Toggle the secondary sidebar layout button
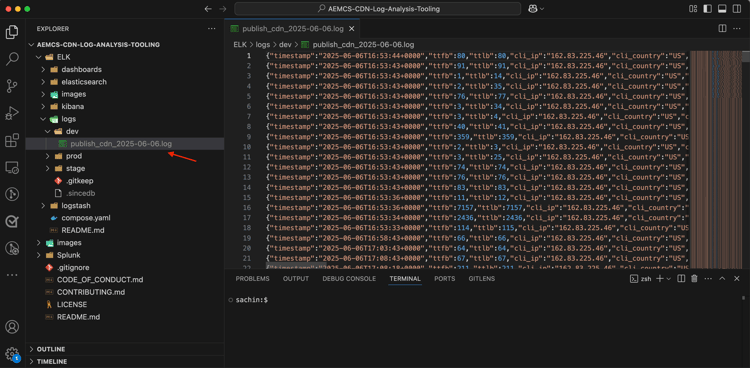Viewport: 750px width, 368px height. point(737,9)
